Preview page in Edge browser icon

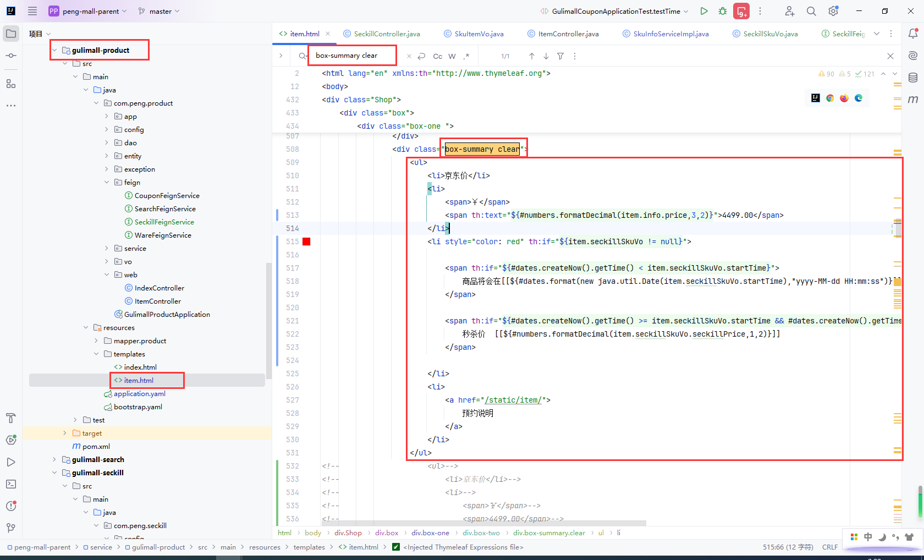(x=859, y=98)
